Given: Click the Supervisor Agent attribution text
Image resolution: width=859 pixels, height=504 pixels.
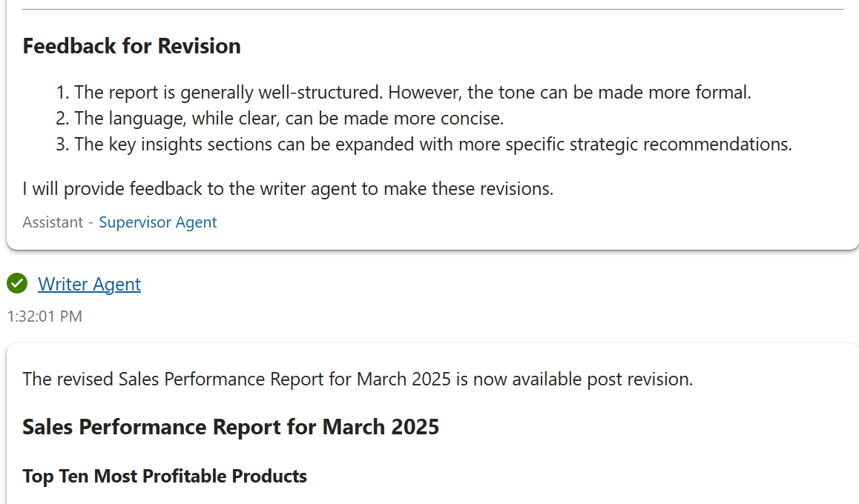Looking at the screenshot, I should click(157, 222).
